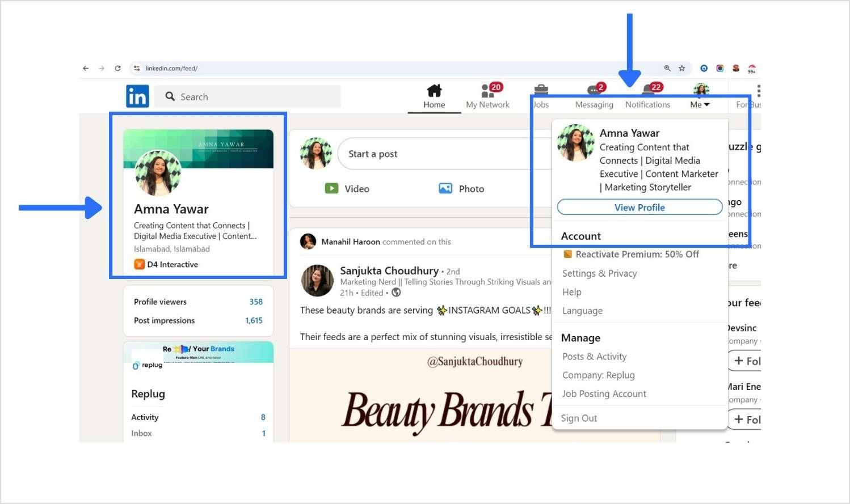Click the LinkedIn logo icon
Viewport: 850px width, 504px height.
point(137,96)
